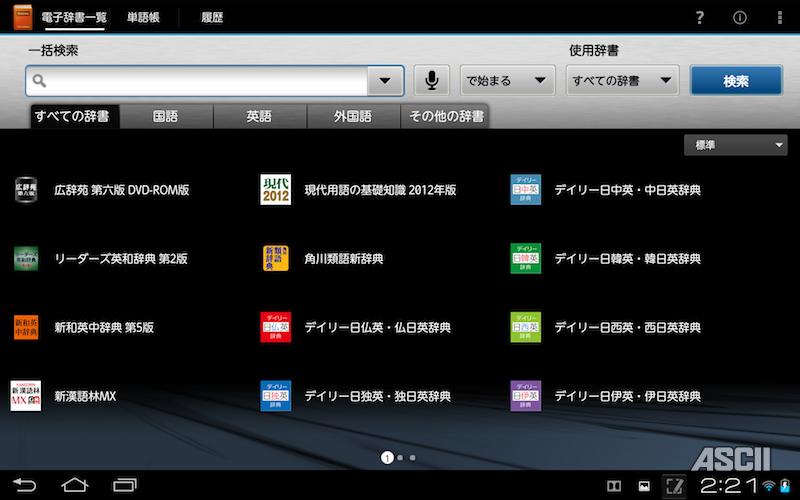Open the purple デイリー日伊英 dictionary icon
This screenshot has height=500, width=800.
526,396
